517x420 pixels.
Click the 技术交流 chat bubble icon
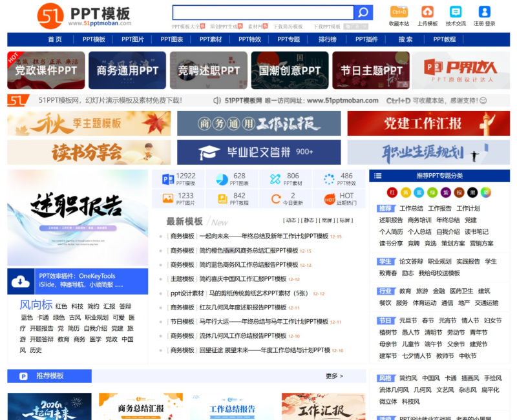point(455,12)
